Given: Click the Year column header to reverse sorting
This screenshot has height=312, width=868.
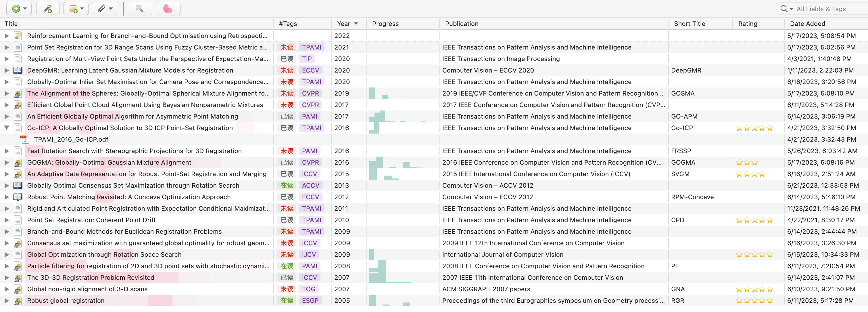Looking at the screenshot, I should pyautogui.click(x=344, y=24).
